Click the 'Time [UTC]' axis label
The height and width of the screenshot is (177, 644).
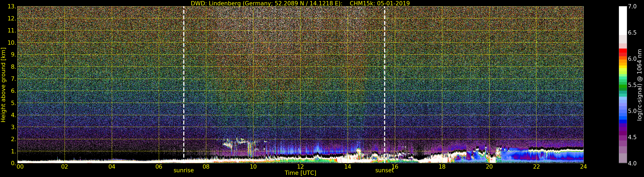(x=300, y=173)
